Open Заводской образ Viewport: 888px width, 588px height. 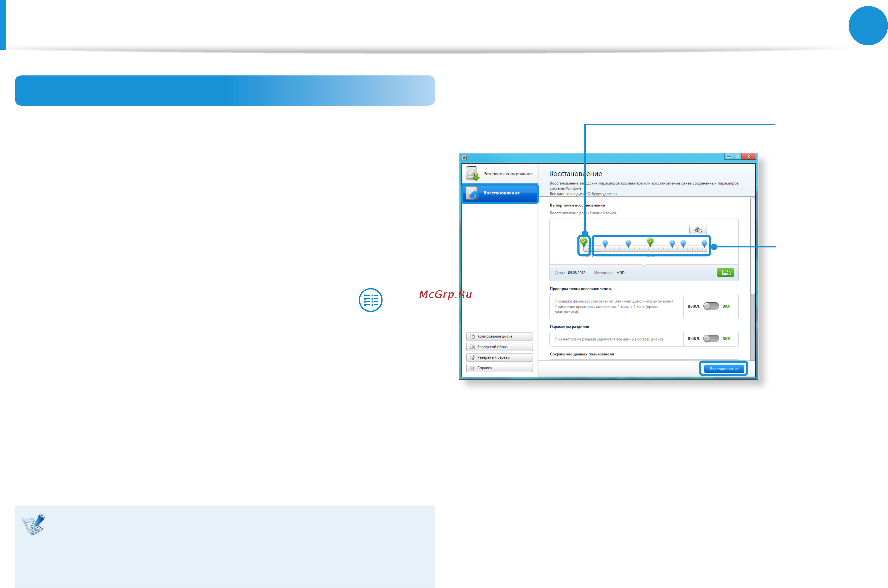pos(499,347)
